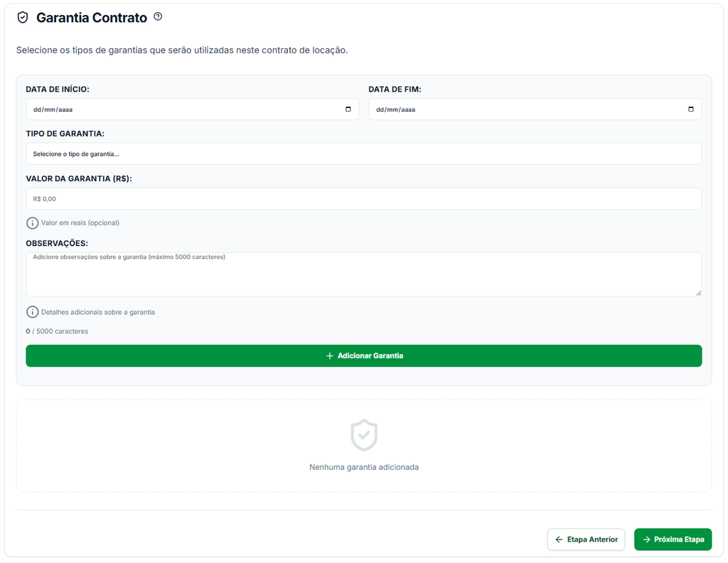Click the plus icon on Adicionar Garantia
Image resolution: width=728 pixels, height=563 pixels.
click(330, 355)
